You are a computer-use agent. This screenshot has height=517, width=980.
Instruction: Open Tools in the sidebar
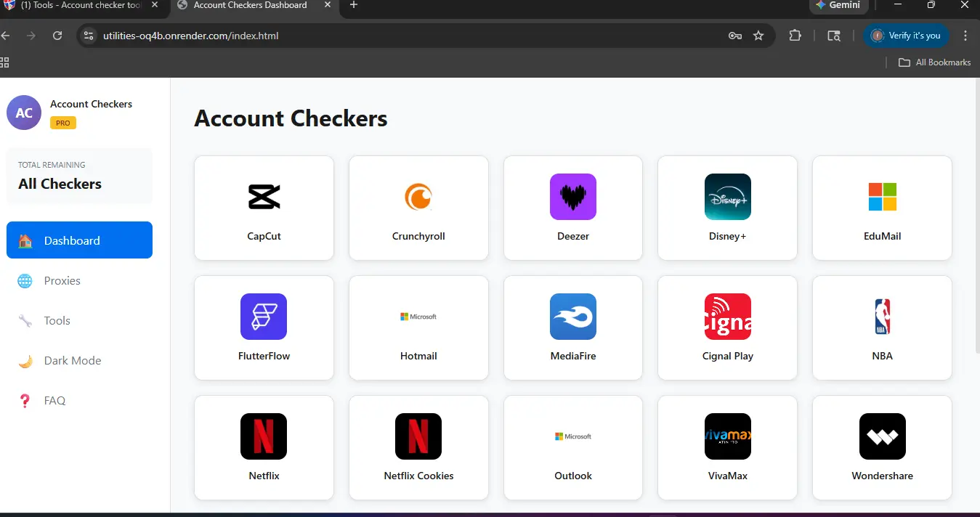coord(79,320)
